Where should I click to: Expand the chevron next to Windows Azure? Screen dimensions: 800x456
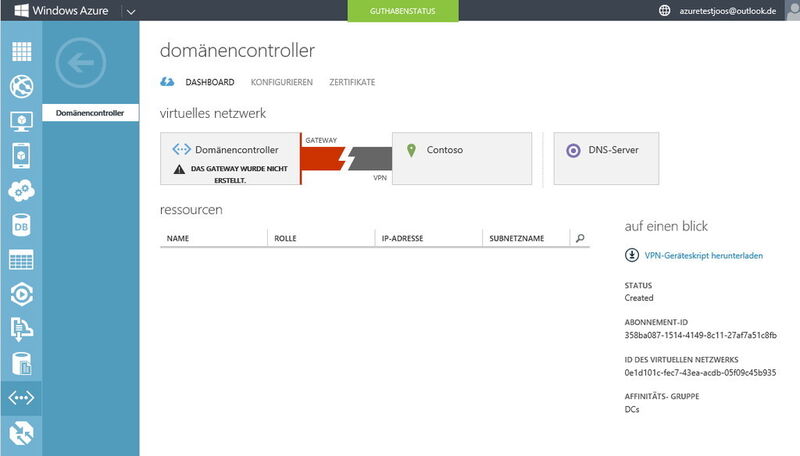click(131, 11)
